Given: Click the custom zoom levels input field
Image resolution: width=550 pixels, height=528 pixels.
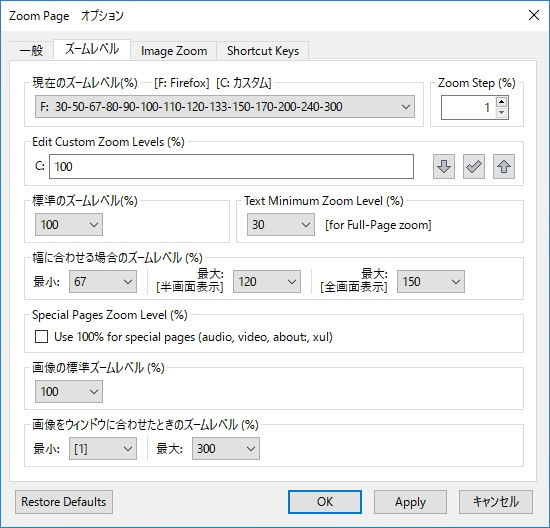Looking at the screenshot, I should pos(232,167).
